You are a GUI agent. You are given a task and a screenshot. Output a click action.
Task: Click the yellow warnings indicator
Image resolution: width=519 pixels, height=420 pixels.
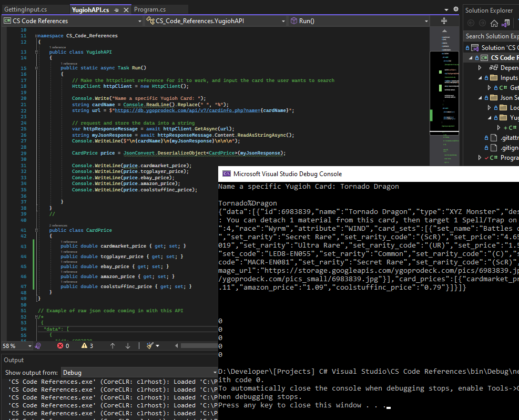(x=87, y=346)
